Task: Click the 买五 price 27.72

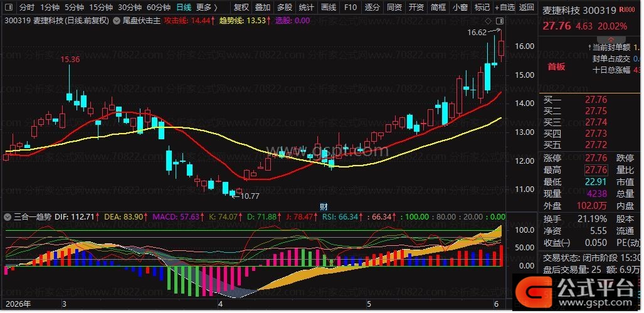Action: pos(596,145)
